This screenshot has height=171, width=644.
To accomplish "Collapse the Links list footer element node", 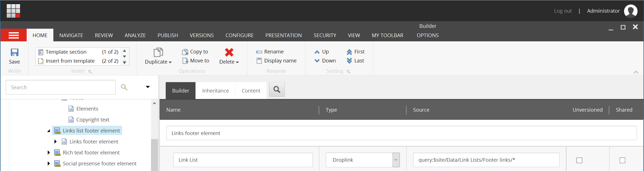I will tap(49, 131).
